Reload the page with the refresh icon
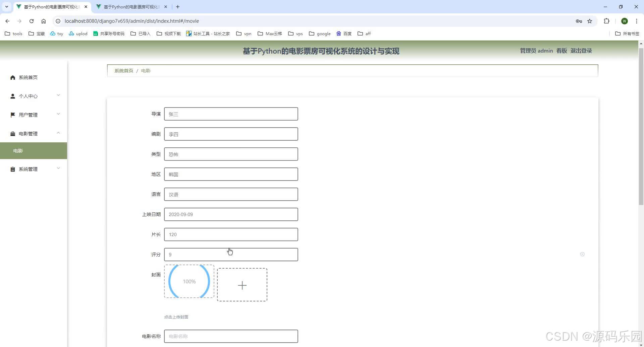 tap(31, 21)
